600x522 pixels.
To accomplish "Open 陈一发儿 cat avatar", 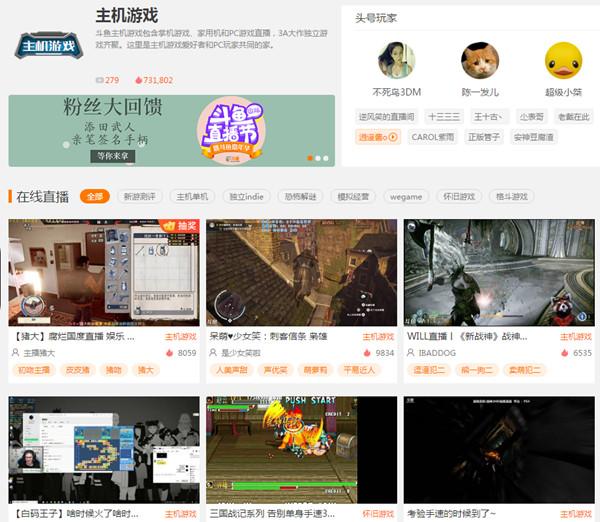I will point(480,60).
